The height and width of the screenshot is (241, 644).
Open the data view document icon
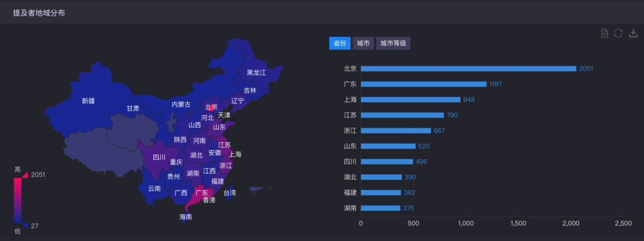(604, 33)
